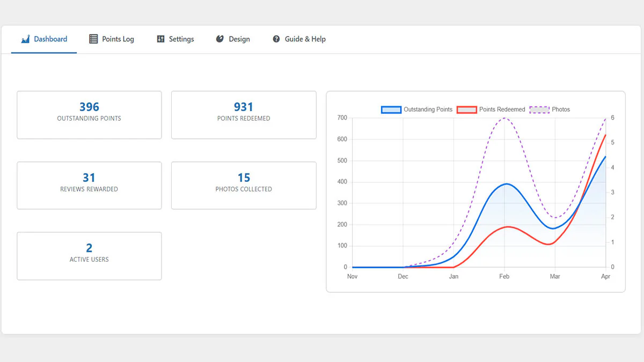Click the Mar x-axis label

click(555, 277)
